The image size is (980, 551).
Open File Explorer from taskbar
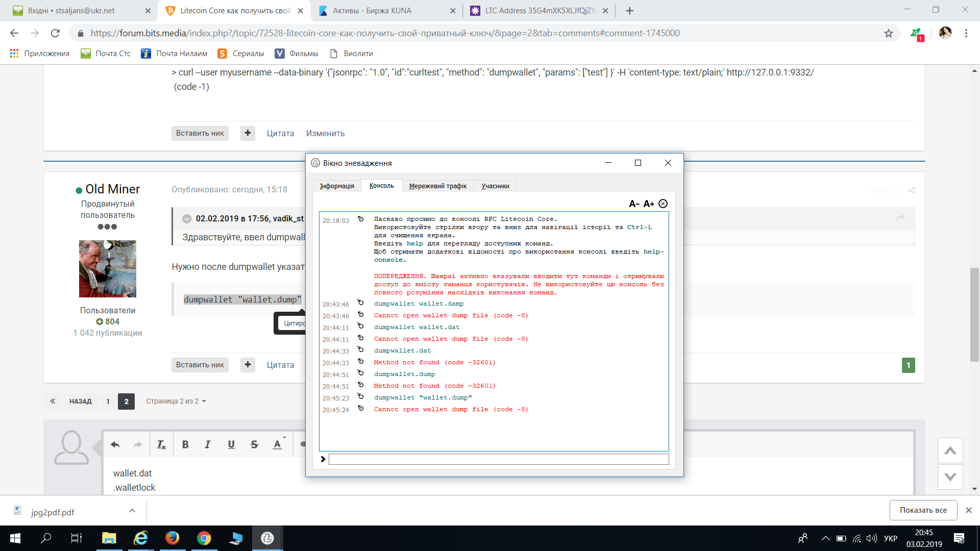click(x=109, y=538)
